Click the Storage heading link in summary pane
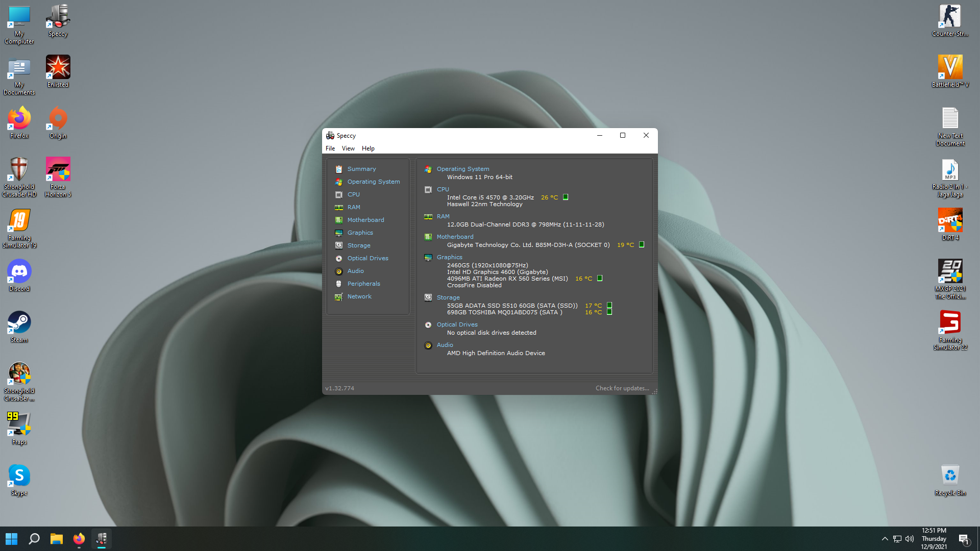This screenshot has height=551, width=980. point(448,297)
